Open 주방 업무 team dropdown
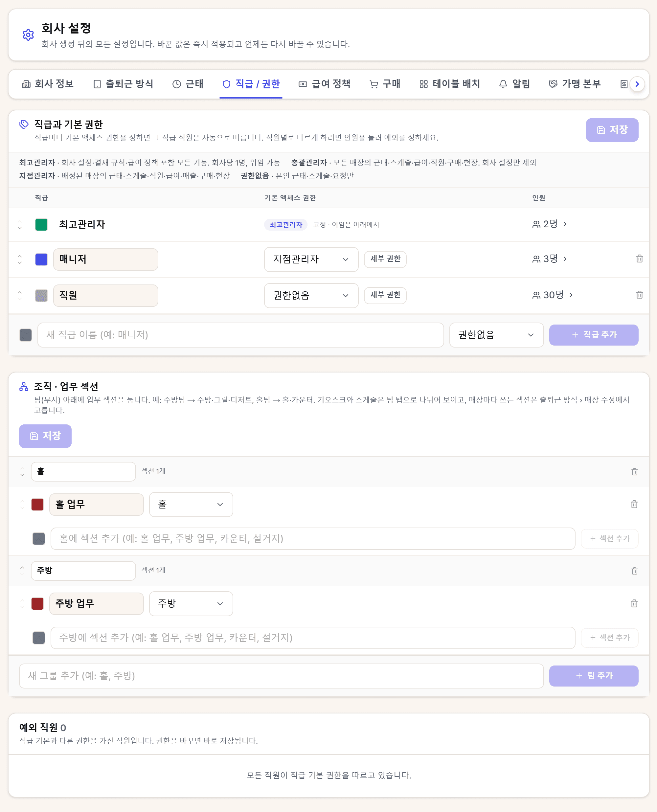Viewport: 657px width, 812px height. coord(191,603)
